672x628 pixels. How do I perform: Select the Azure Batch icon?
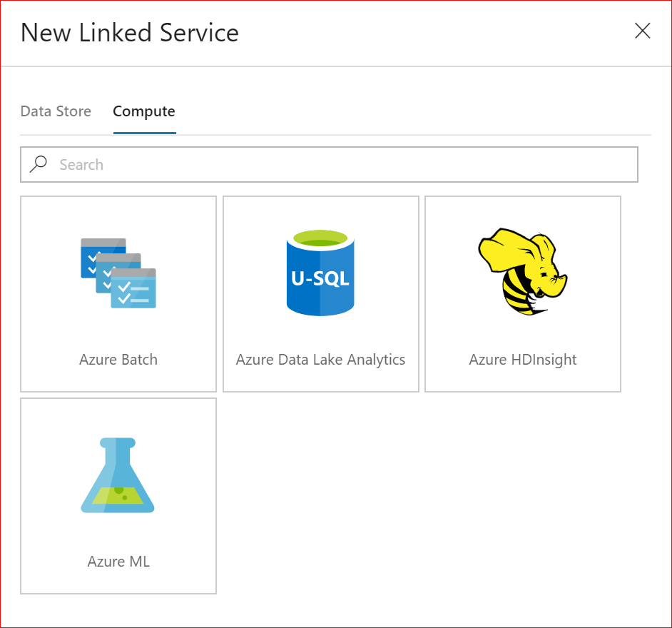pos(118,273)
